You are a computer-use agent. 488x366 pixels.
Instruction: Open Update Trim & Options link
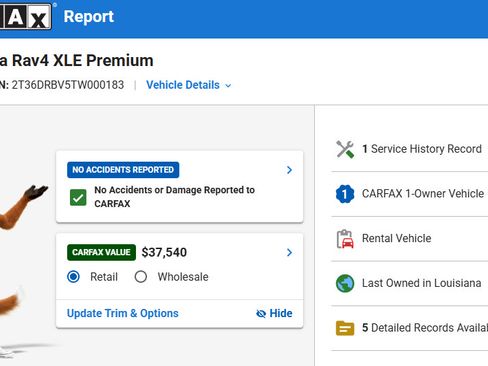click(x=123, y=313)
